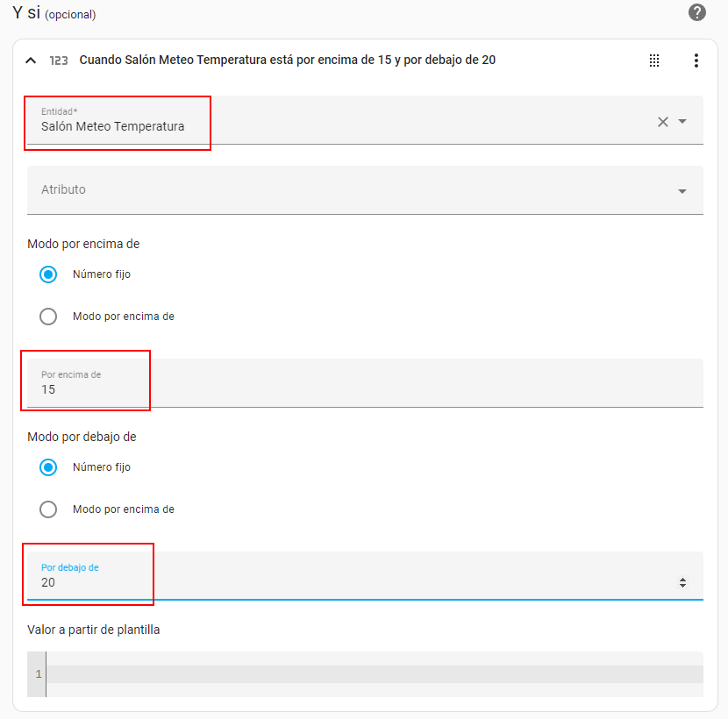Clear the Entidad field with X
This screenshot has height=719, width=728.
click(x=663, y=122)
